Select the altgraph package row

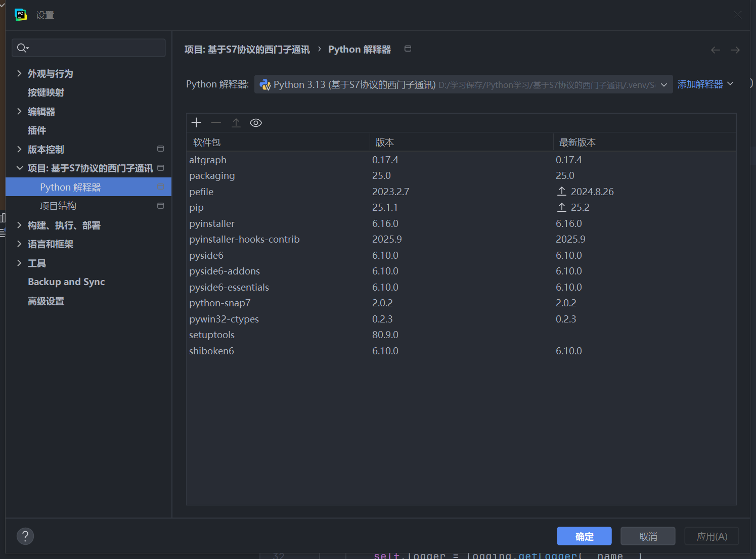click(461, 160)
